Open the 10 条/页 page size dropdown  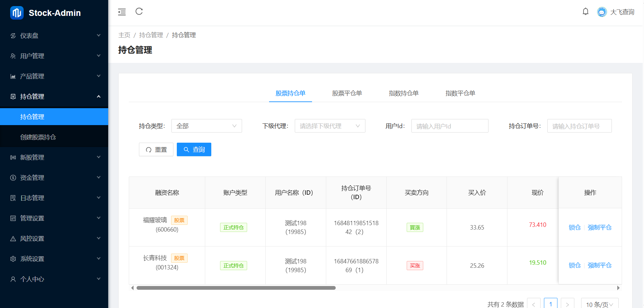599,304
